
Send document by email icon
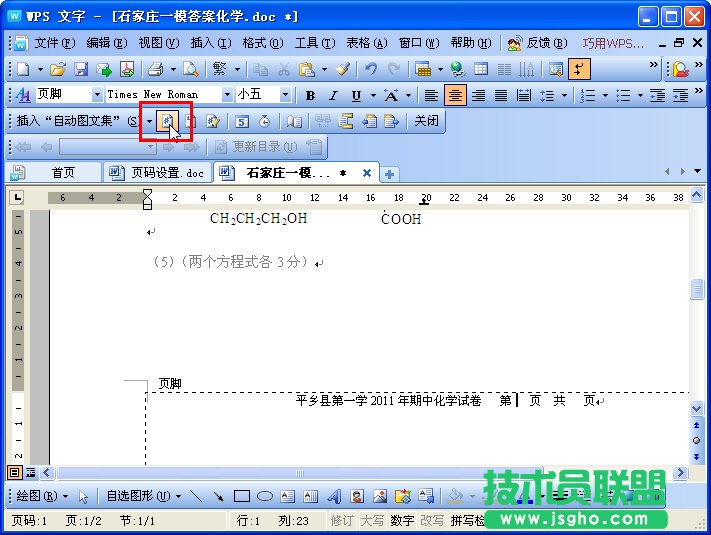click(104, 69)
